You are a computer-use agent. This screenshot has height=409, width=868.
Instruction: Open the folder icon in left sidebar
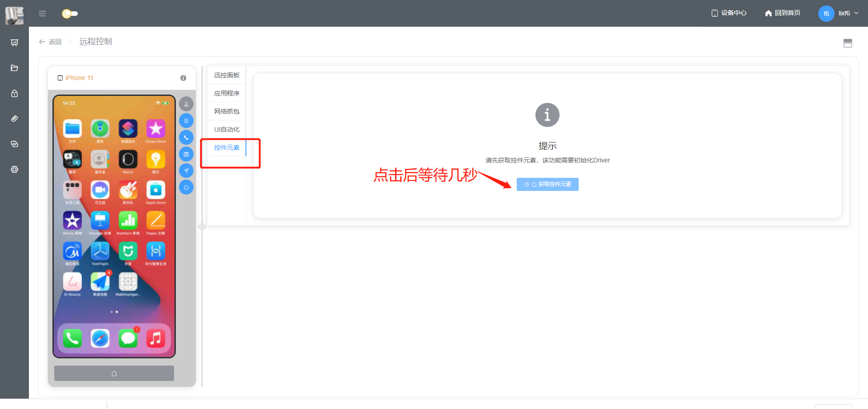pyautogui.click(x=14, y=68)
